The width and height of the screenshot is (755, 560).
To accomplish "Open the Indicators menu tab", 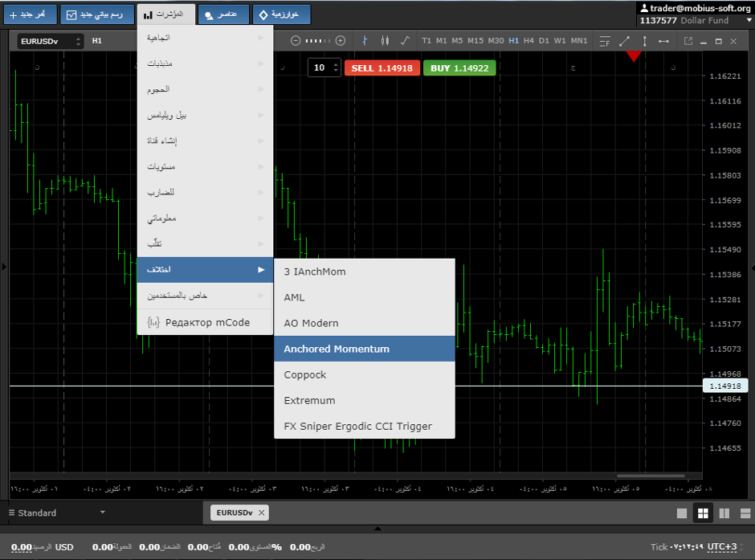I will (x=166, y=14).
